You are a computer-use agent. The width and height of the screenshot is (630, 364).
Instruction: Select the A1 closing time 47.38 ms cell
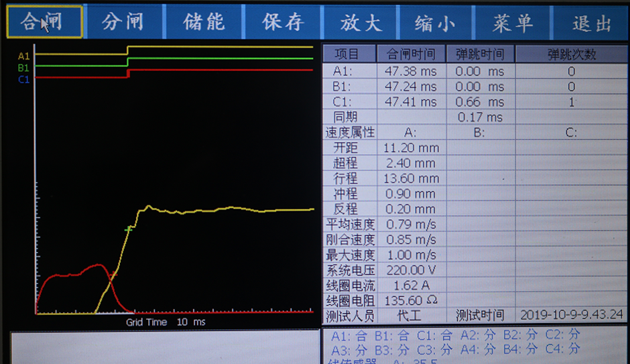[411, 71]
